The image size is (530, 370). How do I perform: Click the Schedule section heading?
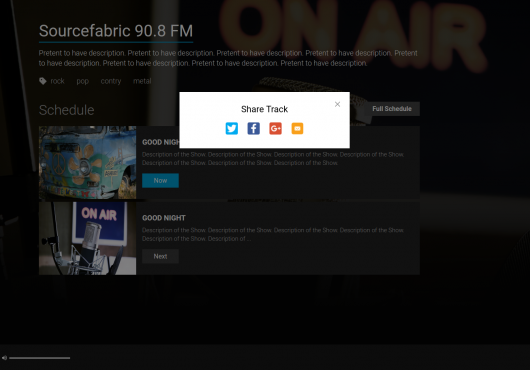pos(67,110)
